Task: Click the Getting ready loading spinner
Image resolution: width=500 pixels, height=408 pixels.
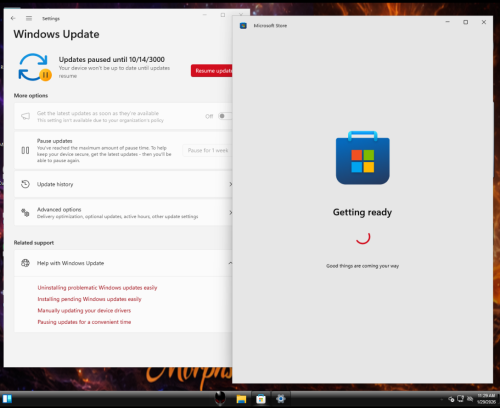Action: click(x=363, y=238)
